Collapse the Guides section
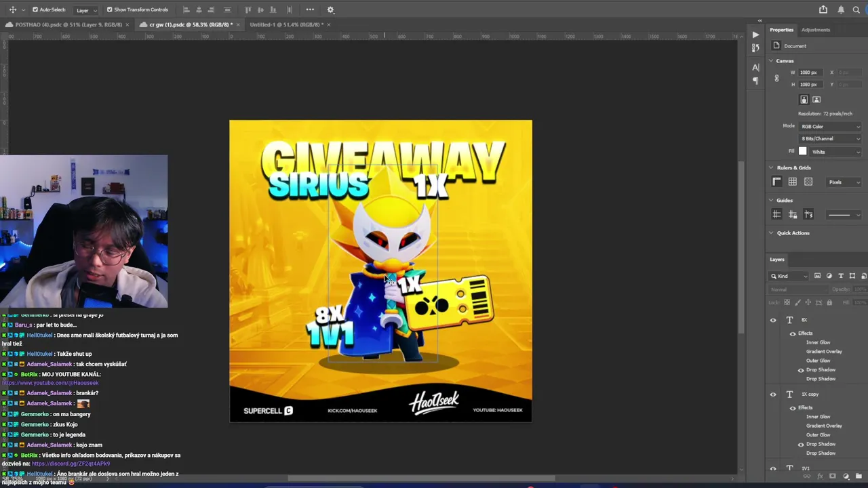868x488 pixels. coord(771,200)
